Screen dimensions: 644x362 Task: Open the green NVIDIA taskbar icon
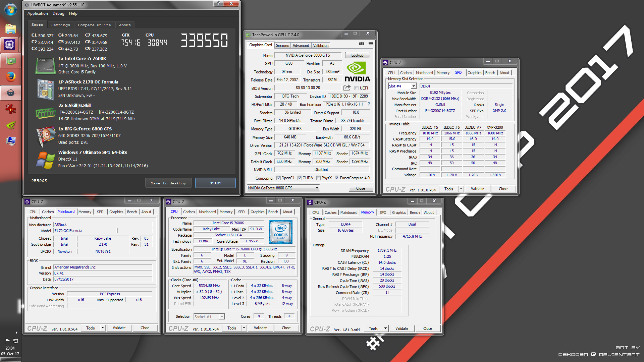(11, 125)
